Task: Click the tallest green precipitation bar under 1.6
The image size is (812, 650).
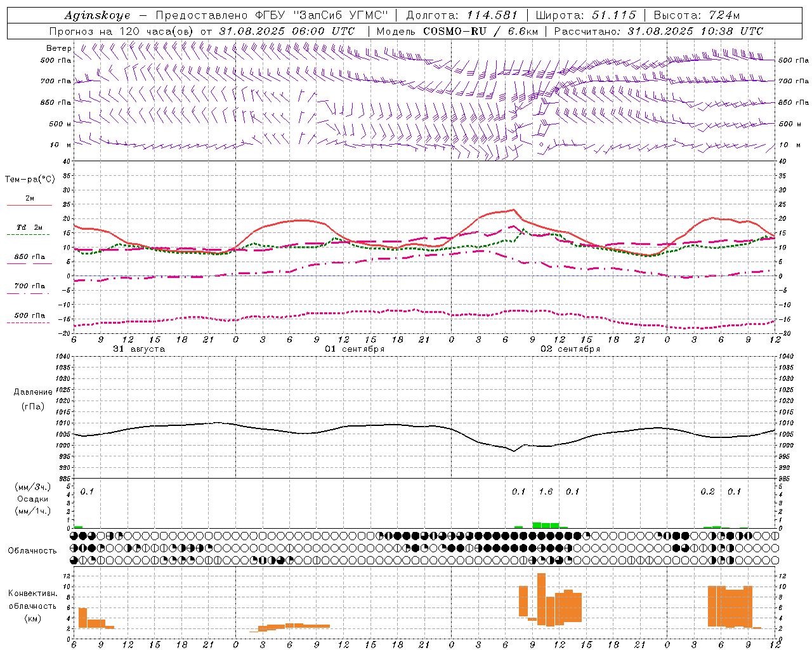Action: coord(537,525)
